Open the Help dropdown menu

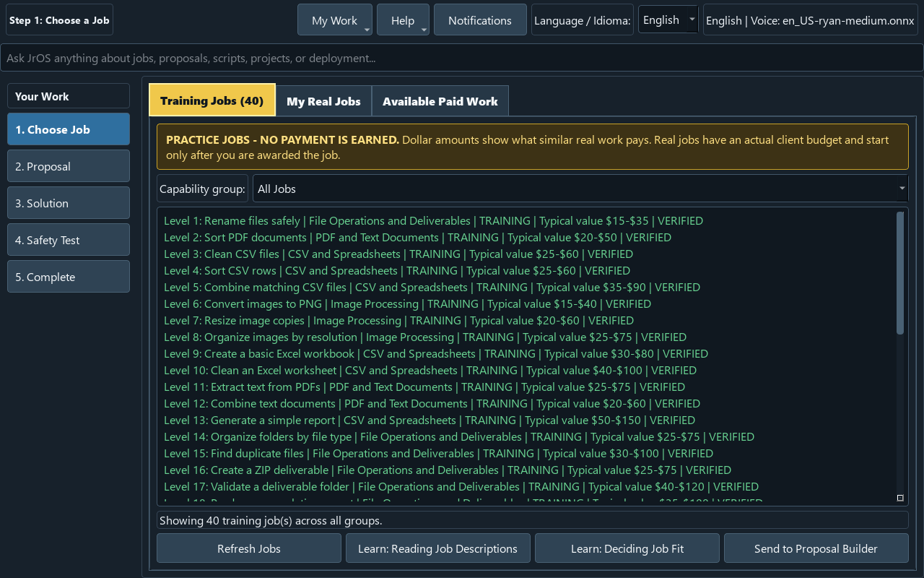403,20
